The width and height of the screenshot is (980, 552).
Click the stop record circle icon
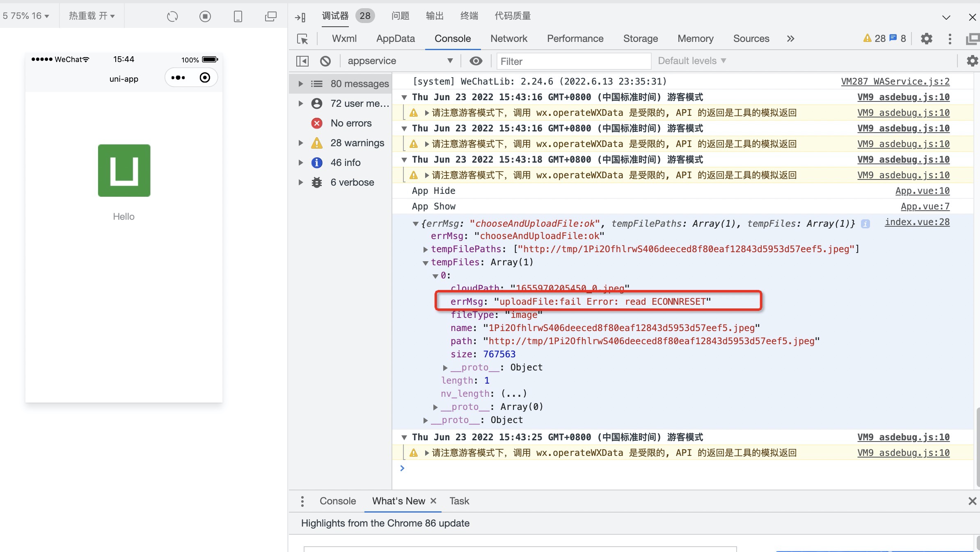tap(205, 16)
